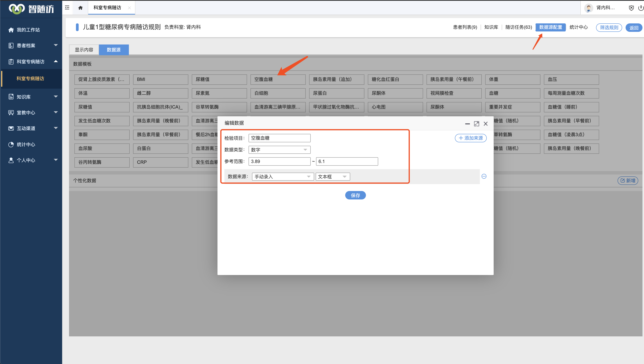Click the 筛选规则 button

click(x=609, y=27)
